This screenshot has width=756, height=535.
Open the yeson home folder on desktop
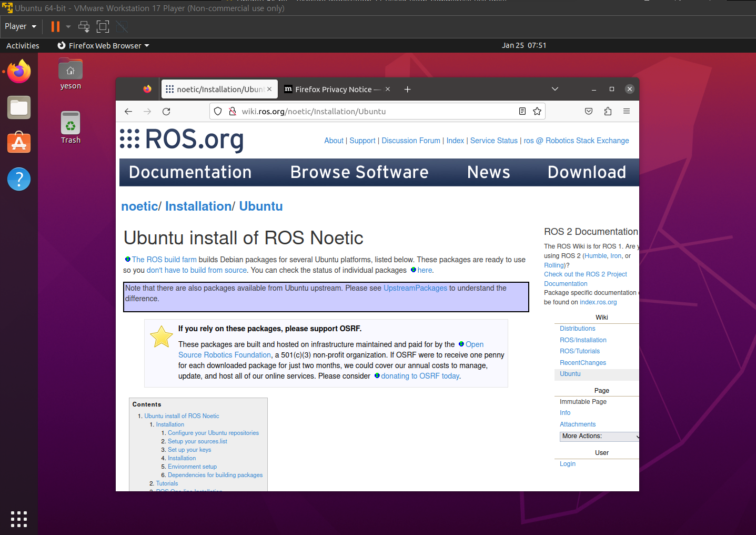point(70,74)
